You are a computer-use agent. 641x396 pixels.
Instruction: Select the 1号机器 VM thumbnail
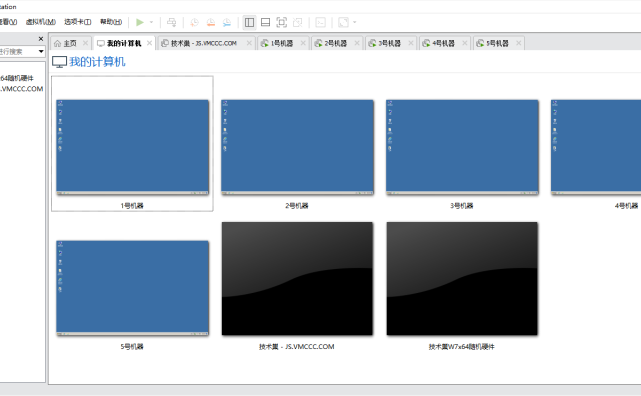(x=132, y=147)
